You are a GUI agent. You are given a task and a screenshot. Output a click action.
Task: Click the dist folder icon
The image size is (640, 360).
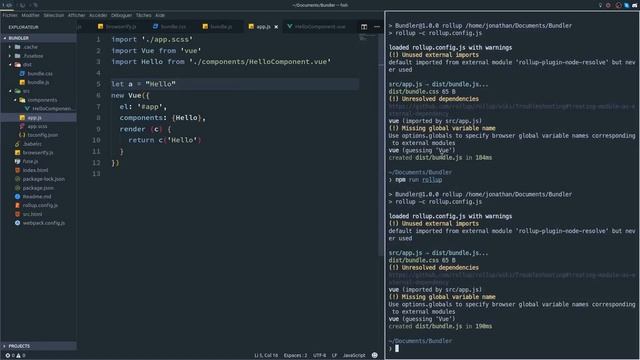18,64
